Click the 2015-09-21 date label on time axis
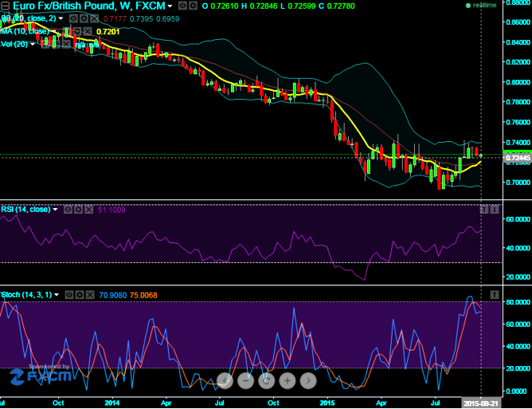Screen dimensions: 532x409 coord(481,403)
